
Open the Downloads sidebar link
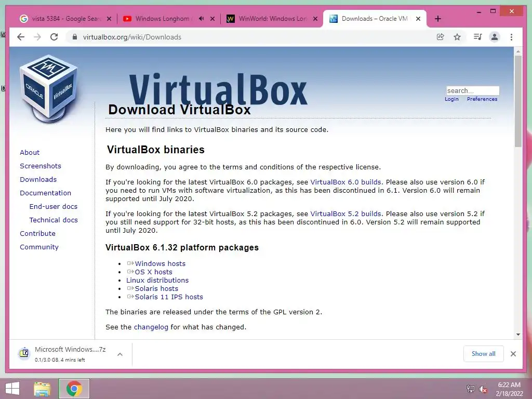38,179
